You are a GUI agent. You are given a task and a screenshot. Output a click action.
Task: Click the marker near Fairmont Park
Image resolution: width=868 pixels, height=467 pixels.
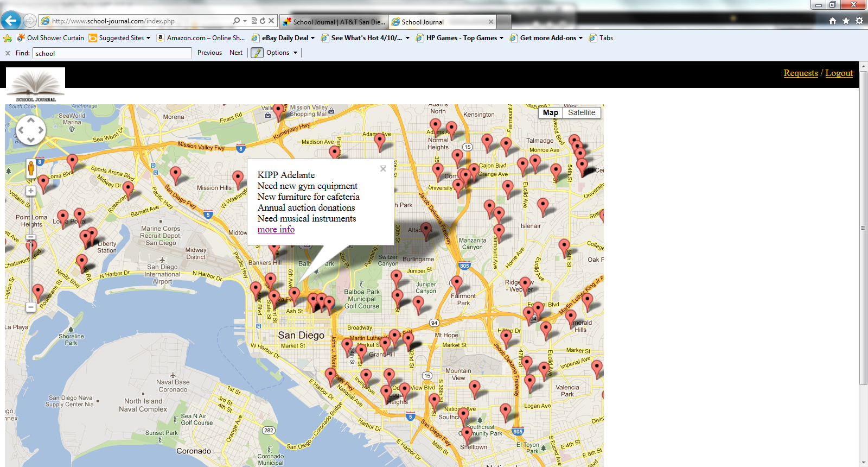click(457, 284)
